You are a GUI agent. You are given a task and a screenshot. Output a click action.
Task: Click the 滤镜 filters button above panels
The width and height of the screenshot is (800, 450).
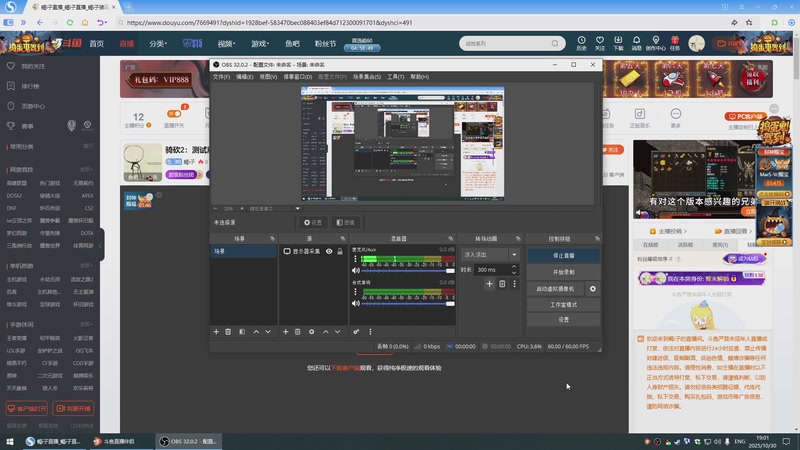pyautogui.click(x=345, y=222)
